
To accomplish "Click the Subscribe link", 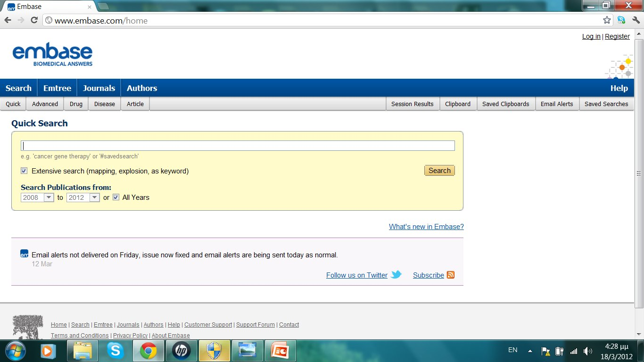I will (429, 275).
